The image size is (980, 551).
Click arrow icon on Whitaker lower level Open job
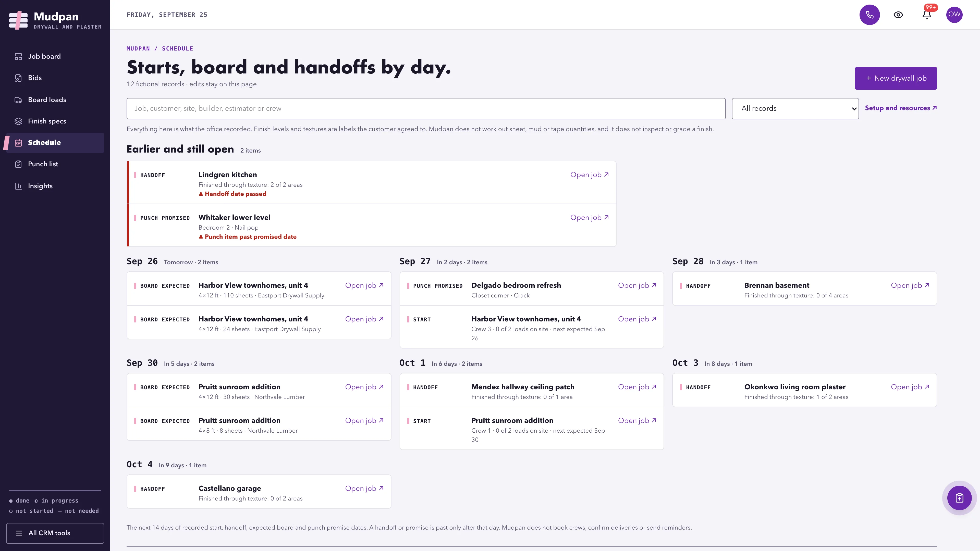pos(606,218)
